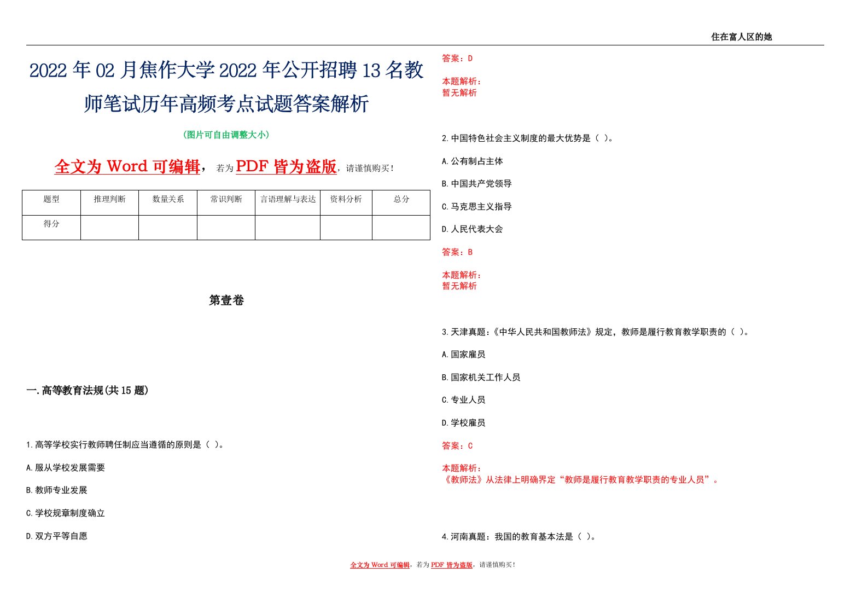Select option A.服从学校发展需要
Screen dimensions: 868x614
pyautogui.click(x=66, y=468)
